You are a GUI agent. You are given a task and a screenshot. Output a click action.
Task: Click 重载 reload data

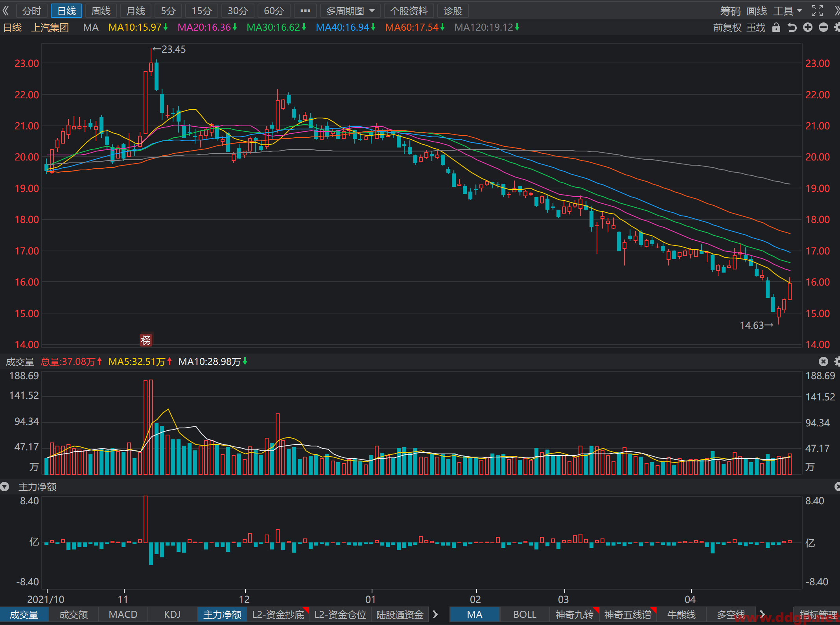(756, 28)
